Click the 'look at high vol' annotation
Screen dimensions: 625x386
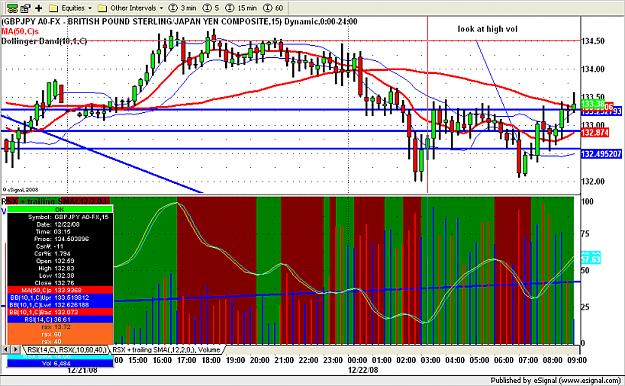pyautogui.click(x=487, y=29)
